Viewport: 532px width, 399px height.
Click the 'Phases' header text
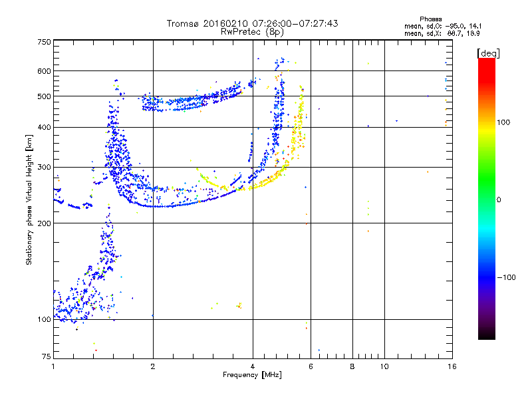coord(430,19)
